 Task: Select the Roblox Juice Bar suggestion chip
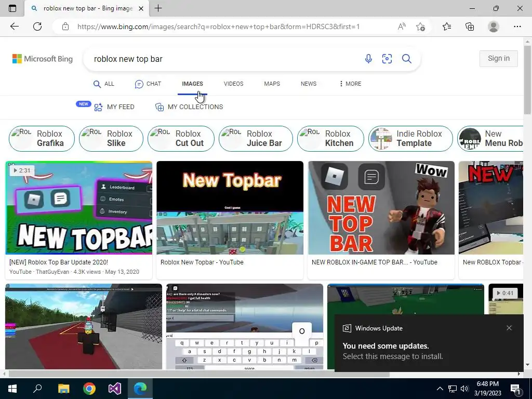(x=256, y=138)
